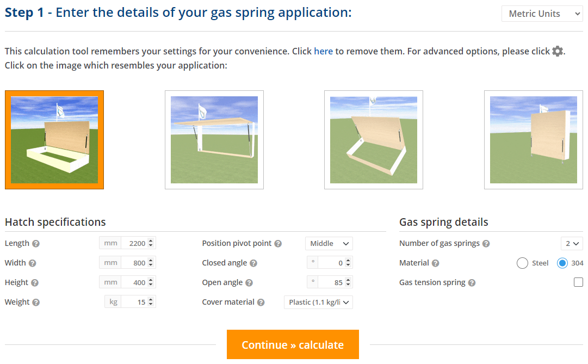Open Metric Units dropdown
Viewport: 588px width, 364px height.
point(542,14)
